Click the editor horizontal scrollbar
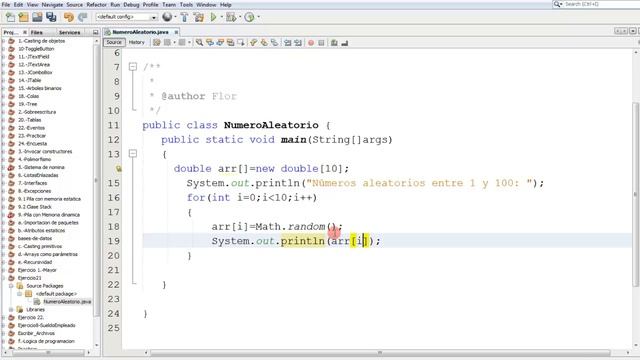The height and width of the screenshot is (360, 640). tap(380, 353)
